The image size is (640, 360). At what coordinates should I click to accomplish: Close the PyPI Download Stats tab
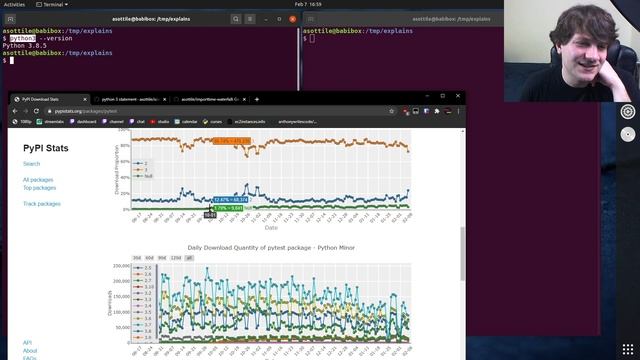pos(85,99)
